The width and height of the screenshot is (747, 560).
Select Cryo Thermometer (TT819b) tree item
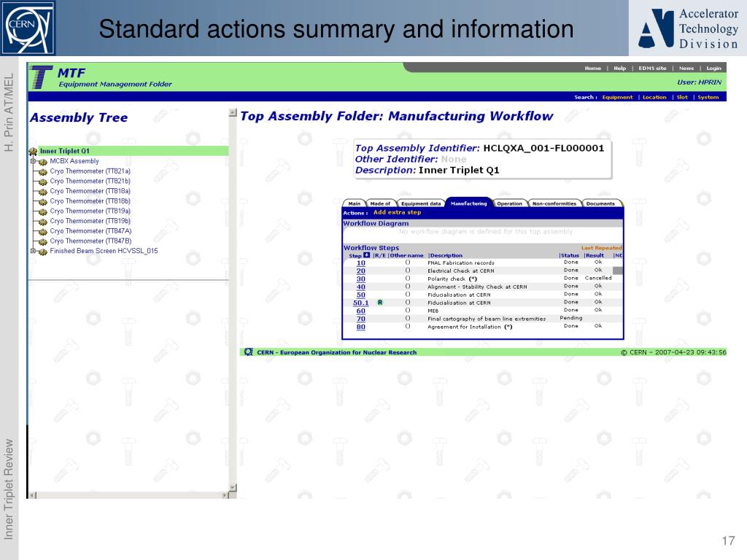point(90,221)
